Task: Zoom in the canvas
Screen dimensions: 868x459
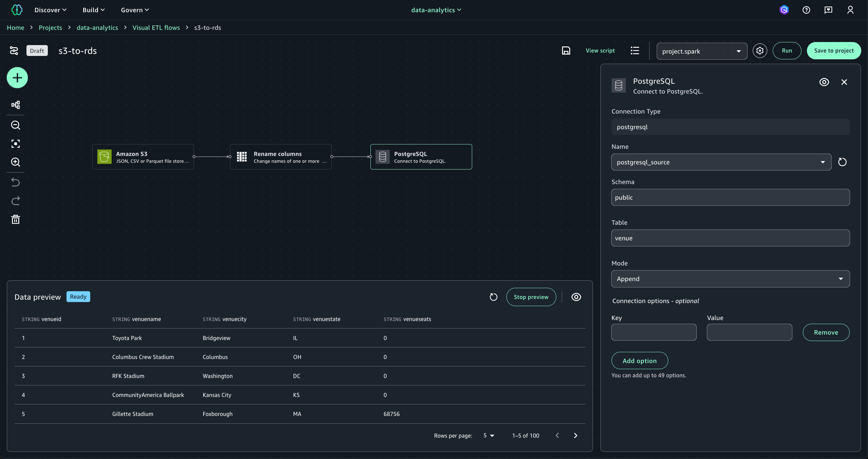Action: 16,162
